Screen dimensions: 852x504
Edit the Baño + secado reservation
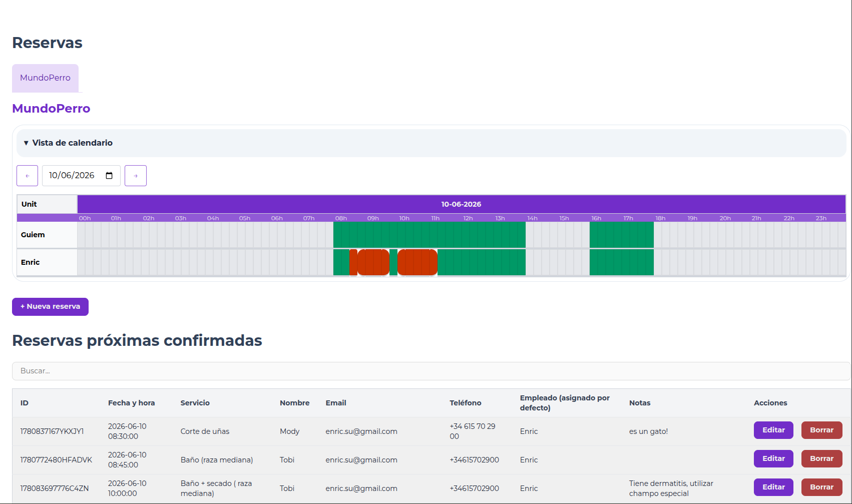(x=773, y=487)
